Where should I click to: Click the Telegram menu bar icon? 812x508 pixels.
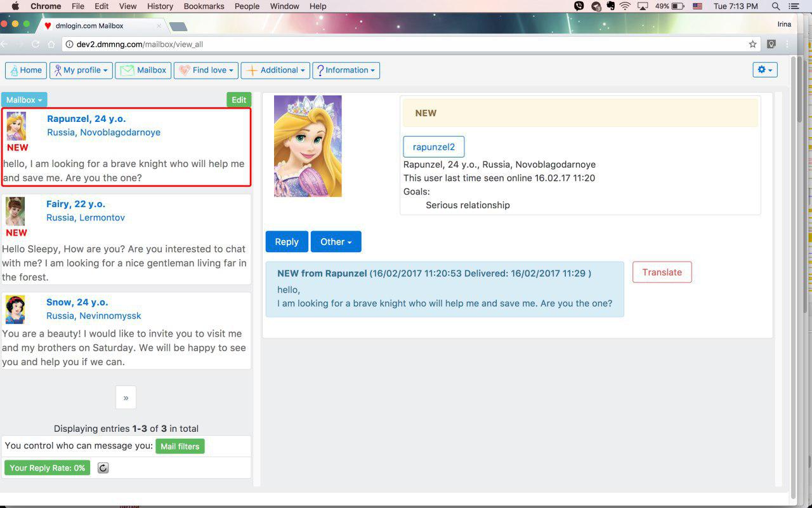[x=596, y=6]
